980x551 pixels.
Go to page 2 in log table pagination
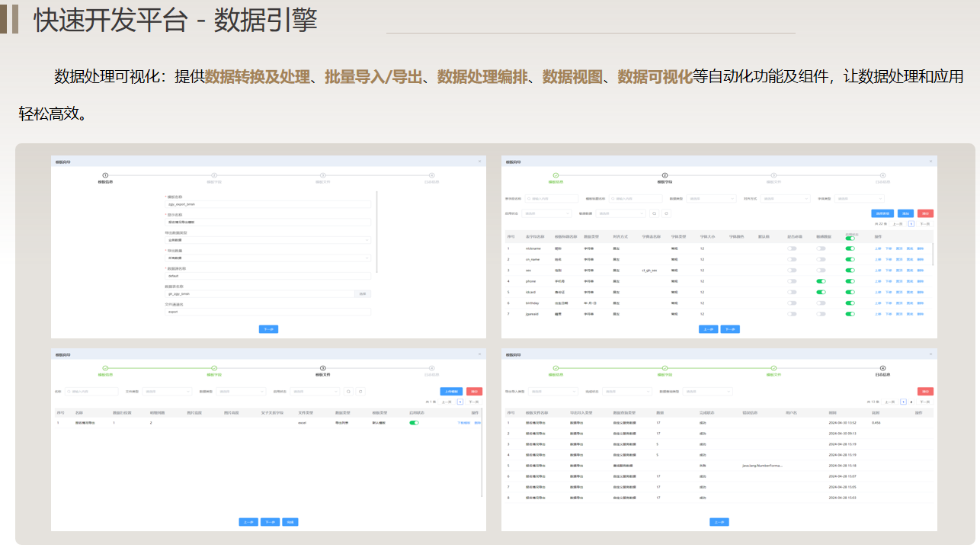(911, 401)
